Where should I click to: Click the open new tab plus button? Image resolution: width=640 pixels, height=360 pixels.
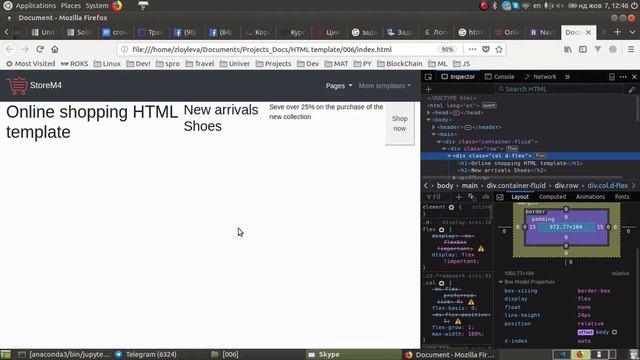(x=617, y=32)
